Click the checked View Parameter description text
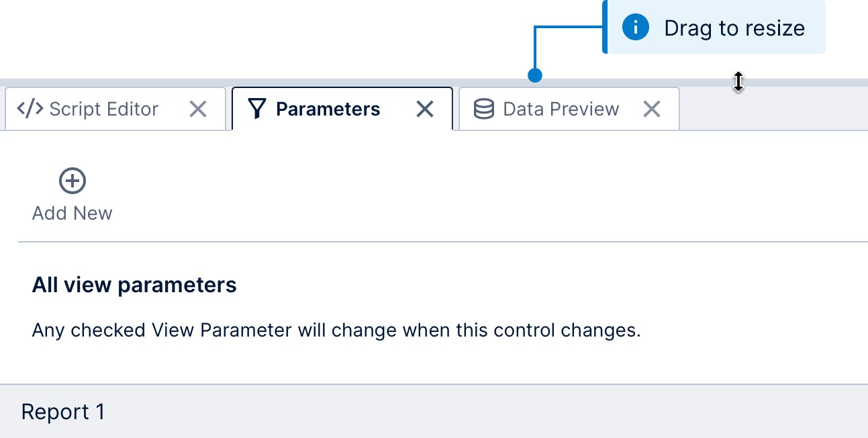The width and height of the screenshot is (868, 438). 336,331
